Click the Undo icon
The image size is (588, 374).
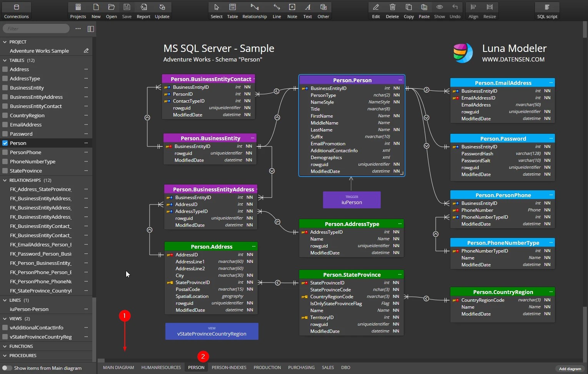point(455,10)
